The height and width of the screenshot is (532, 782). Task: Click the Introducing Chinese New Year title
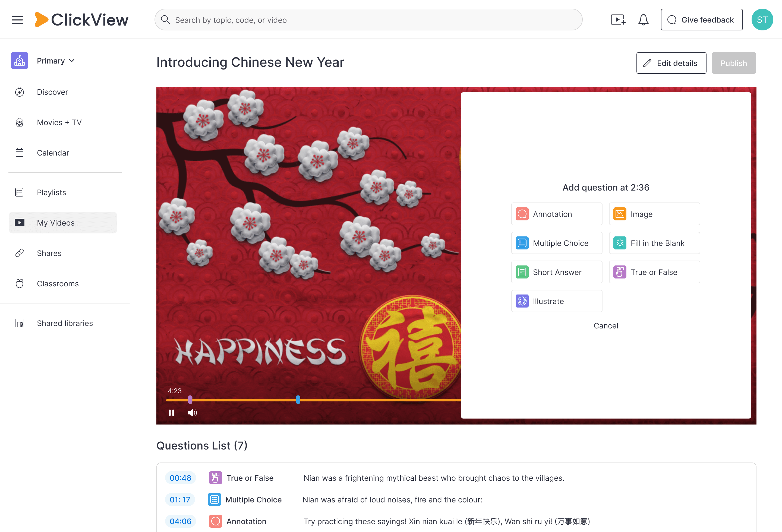coord(250,62)
